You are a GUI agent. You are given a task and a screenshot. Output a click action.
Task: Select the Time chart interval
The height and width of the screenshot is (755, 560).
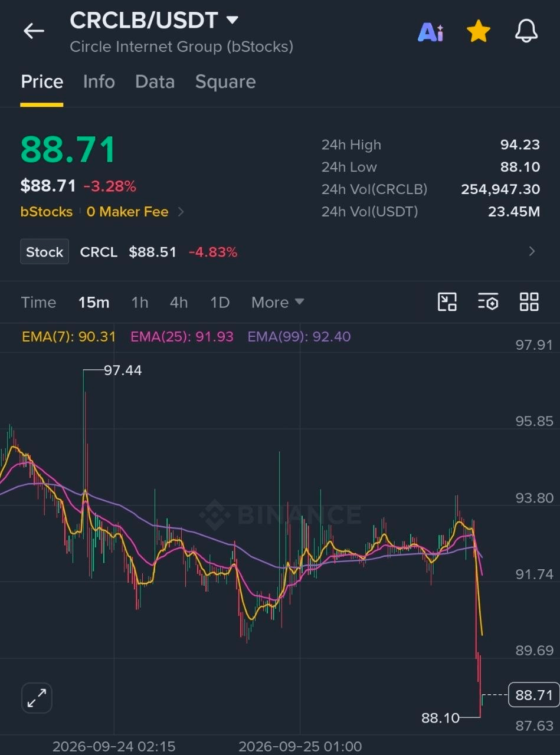point(38,303)
